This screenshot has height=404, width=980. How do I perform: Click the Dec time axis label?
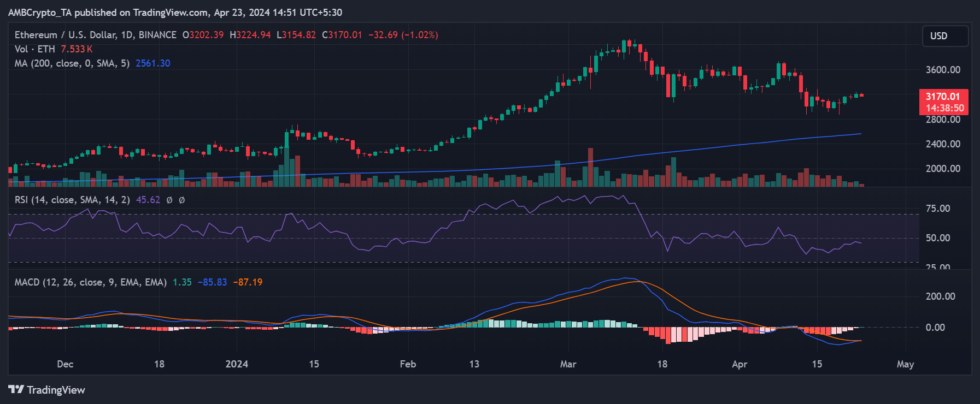click(65, 364)
